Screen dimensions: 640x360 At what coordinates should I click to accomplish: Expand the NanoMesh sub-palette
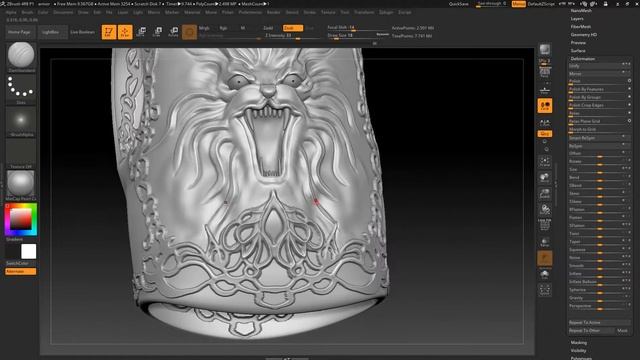tap(581, 11)
